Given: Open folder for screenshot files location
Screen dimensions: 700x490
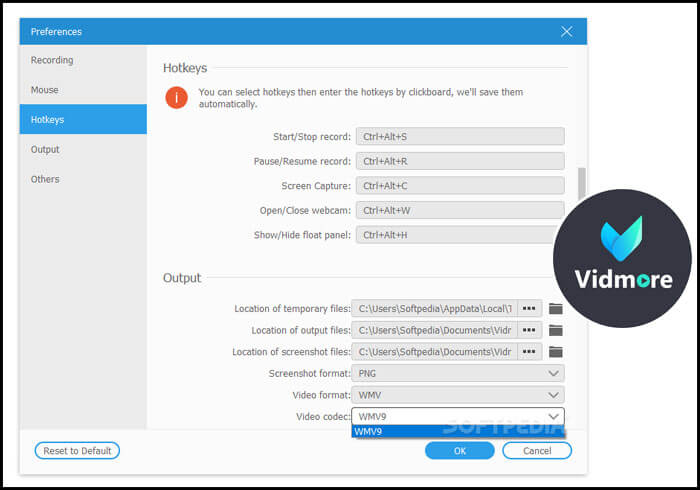Looking at the screenshot, I should click(555, 352).
